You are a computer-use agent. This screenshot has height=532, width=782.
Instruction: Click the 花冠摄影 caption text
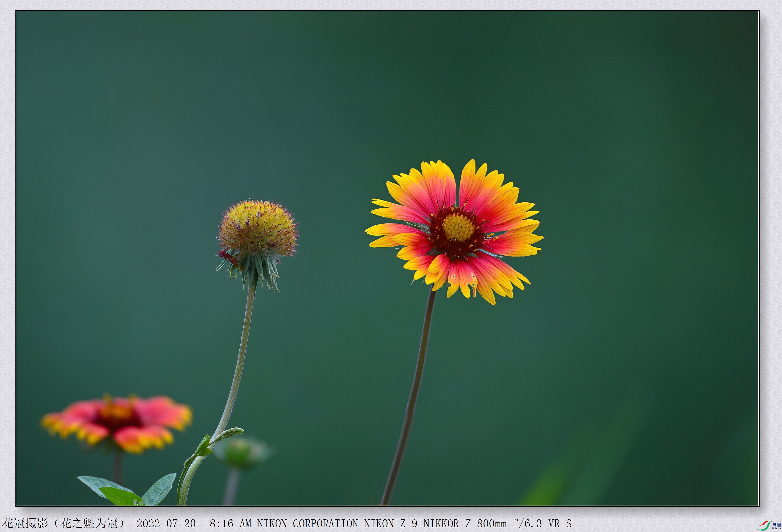coord(25,523)
